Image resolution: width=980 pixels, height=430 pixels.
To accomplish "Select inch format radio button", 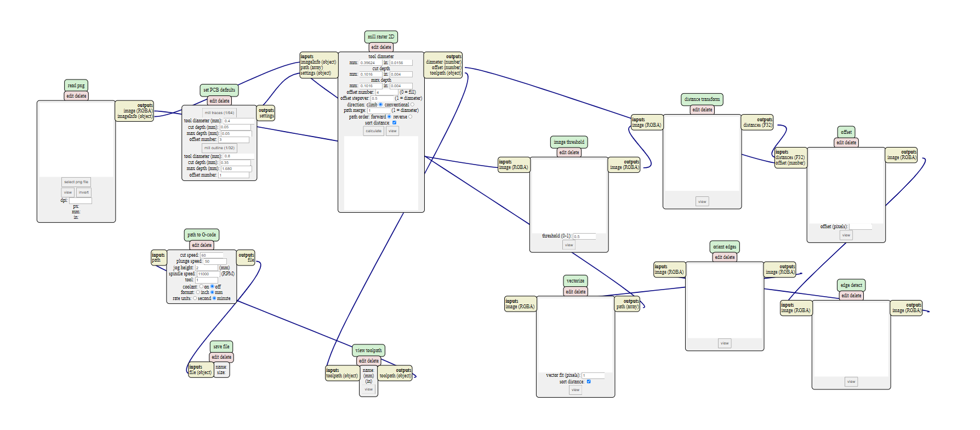I will click(198, 292).
